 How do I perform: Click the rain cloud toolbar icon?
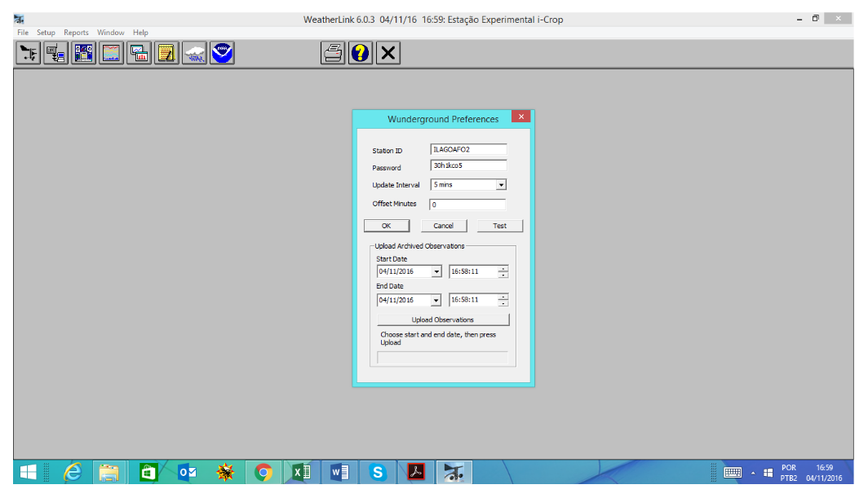point(195,54)
